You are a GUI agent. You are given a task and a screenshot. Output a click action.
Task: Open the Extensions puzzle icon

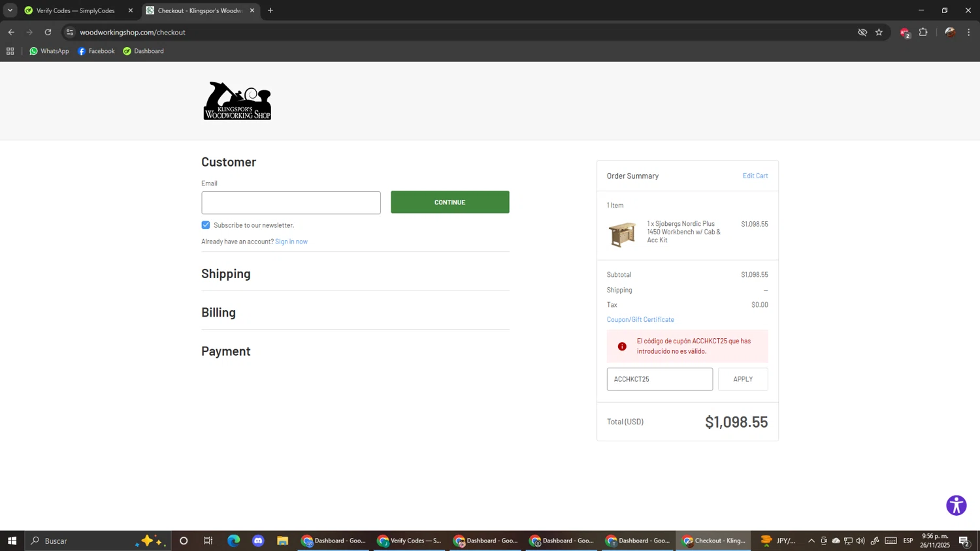click(x=923, y=32)
